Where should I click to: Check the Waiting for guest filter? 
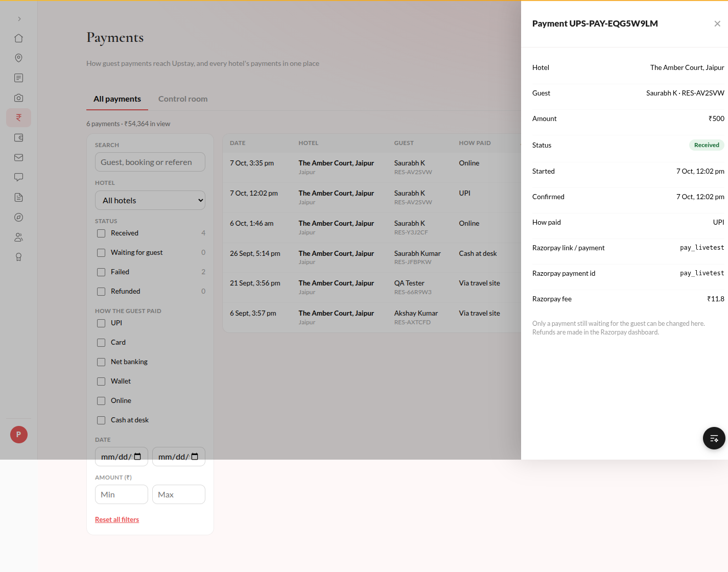pyautogui.click(x=101, y=253)
